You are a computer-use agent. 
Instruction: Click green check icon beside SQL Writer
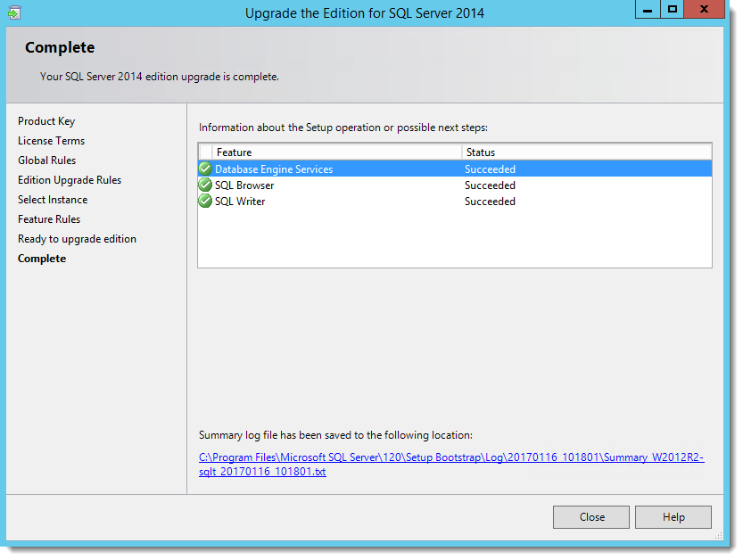click(x=205, y=201)
